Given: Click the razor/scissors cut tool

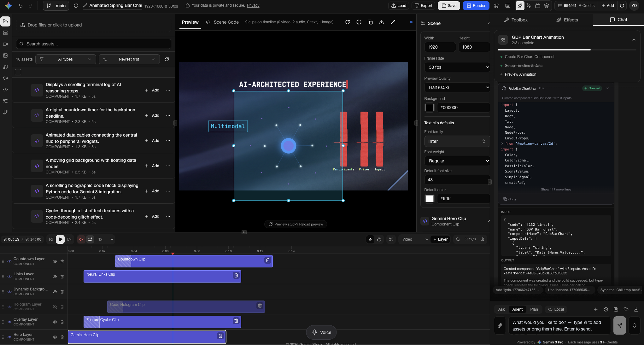Looking at the screenshot, I should click(391, 239).
